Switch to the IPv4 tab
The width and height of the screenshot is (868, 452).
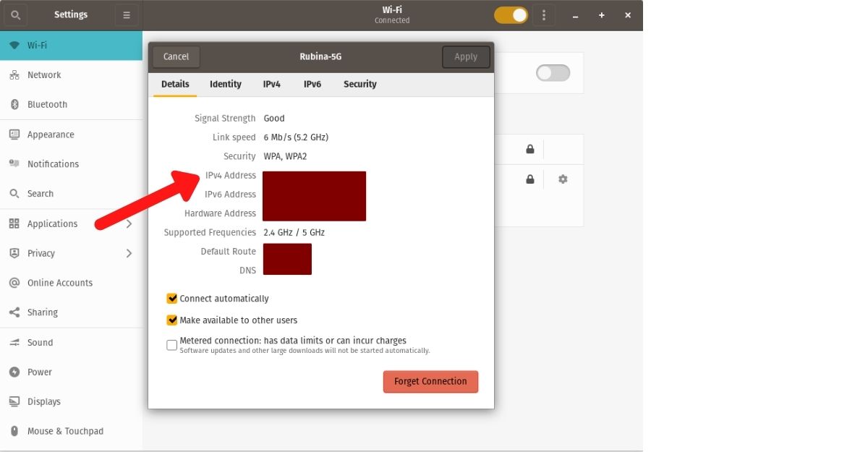pos(272,85)
